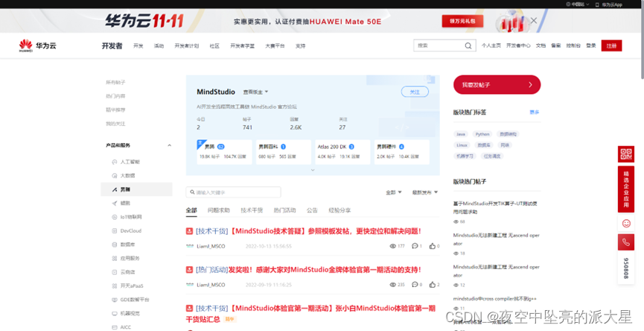Viewport: 644px width, 331px height.
Task: Collapse the 产品和服务 sidebar section
Action: point(170,145)
